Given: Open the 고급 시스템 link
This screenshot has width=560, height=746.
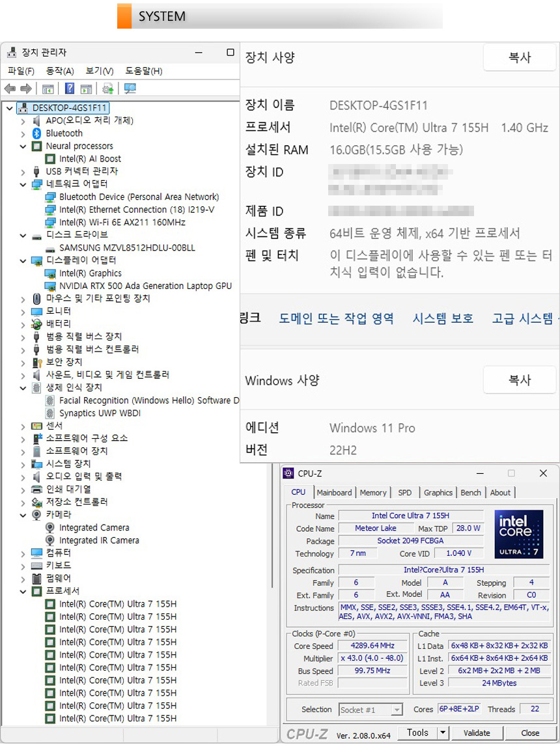Looking at the screenshot, I should [x=524, y=318].
